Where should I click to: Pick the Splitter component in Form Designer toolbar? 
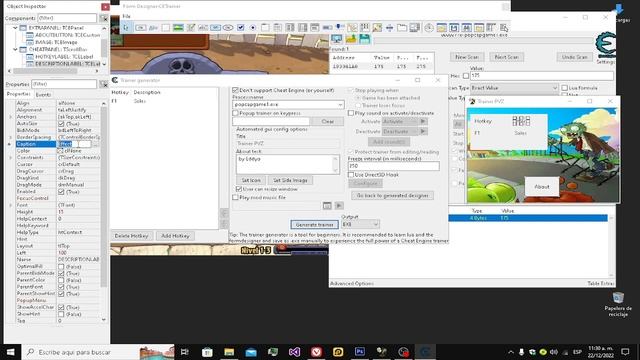pyautogui.click(x=389, y=27)
